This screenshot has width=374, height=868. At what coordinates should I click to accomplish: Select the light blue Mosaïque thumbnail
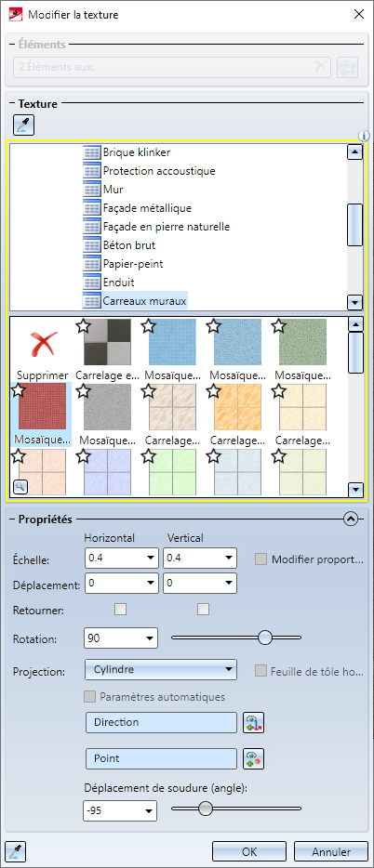173,342
